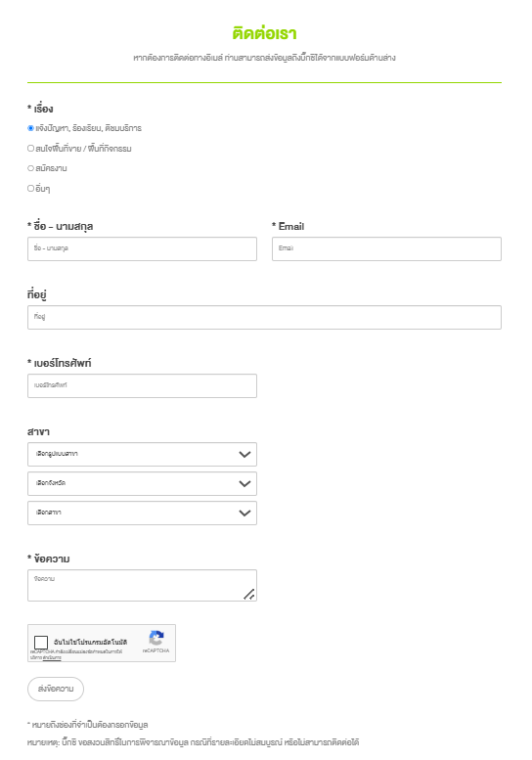
Task: Select แจ้งปัญหา, ร้องเรียน, ติชมบริการ radio option
Action: (30, 128)
